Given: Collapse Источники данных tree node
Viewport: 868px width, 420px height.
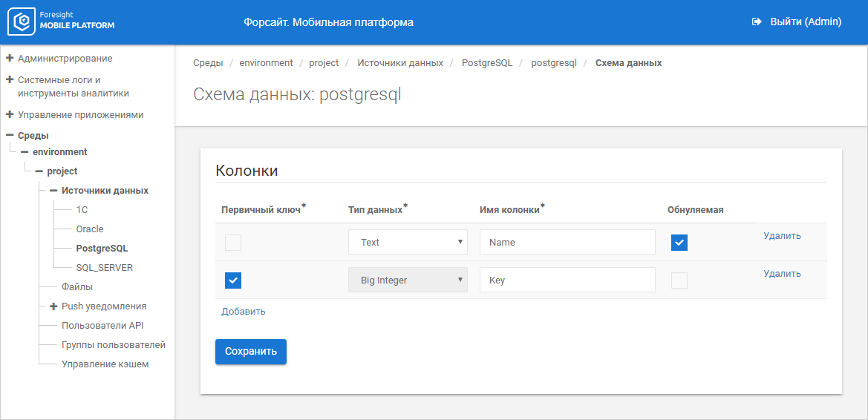Looking at the screenshot, I should click(53, 191).
